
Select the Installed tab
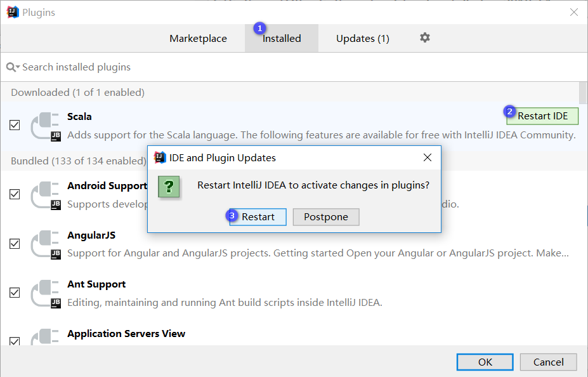pos(282,39)
